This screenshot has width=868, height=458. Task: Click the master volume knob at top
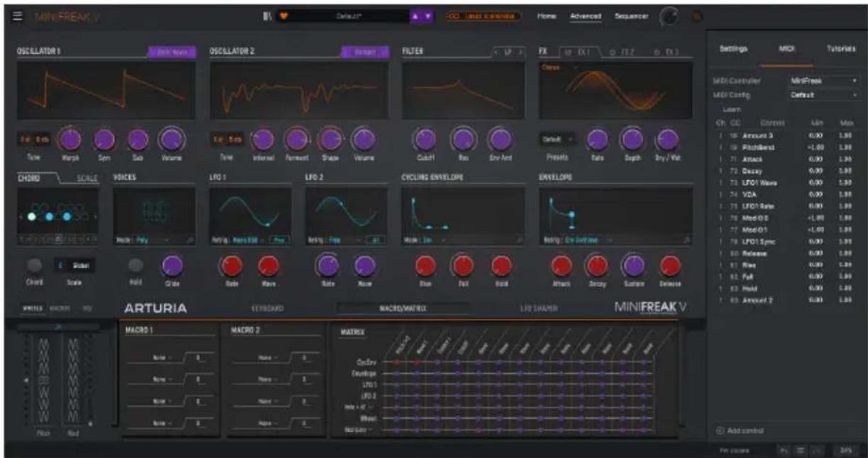(669, 16)
